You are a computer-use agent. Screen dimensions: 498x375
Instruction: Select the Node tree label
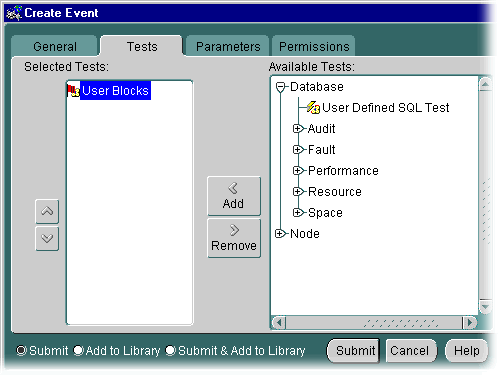click(x=305, y=234)
